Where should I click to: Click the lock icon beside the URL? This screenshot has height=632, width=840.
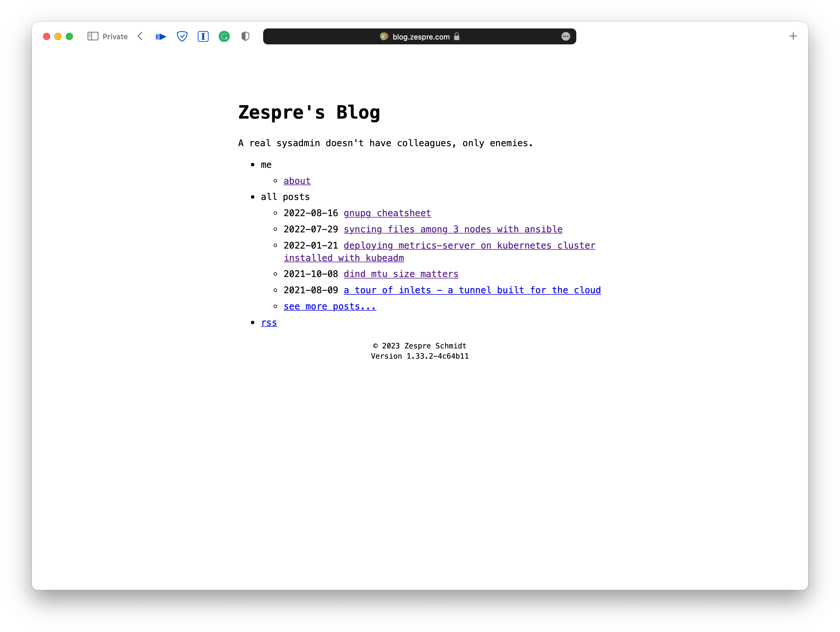(456, 36)
